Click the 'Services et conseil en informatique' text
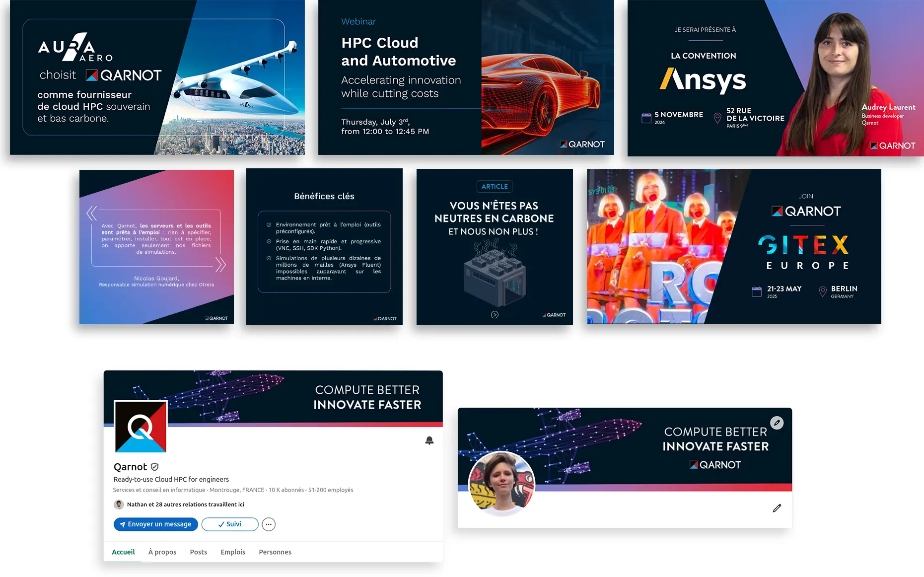This screenshot has height=577, width=924. (159, 490)
